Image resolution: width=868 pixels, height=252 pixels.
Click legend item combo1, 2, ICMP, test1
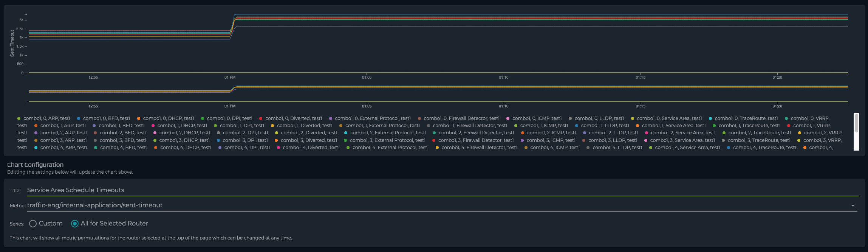(x=549, y=133)
